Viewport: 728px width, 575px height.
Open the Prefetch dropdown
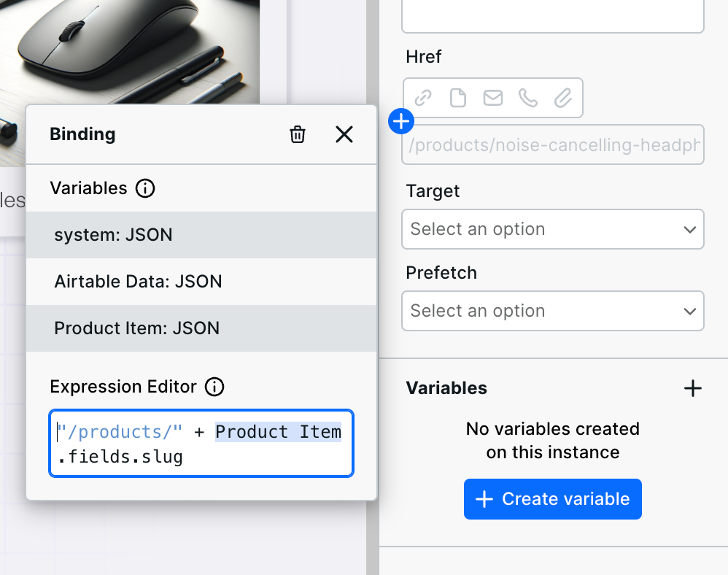click(x=552, y=311)
